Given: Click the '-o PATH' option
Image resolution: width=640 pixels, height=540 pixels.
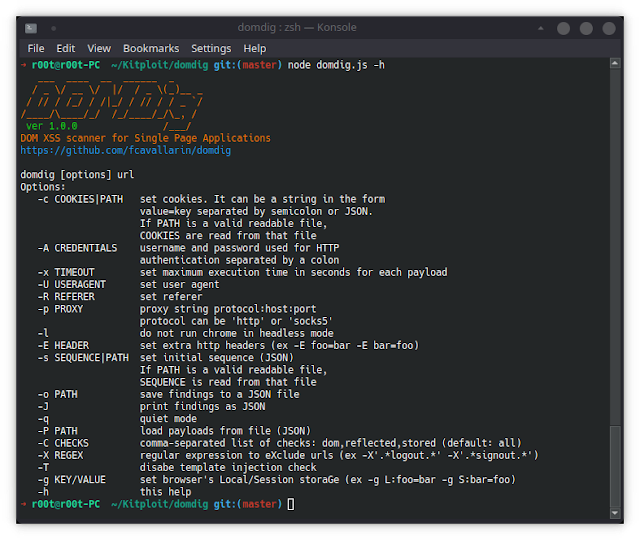Looking at the screenshot, I should (x=57, y=395).
